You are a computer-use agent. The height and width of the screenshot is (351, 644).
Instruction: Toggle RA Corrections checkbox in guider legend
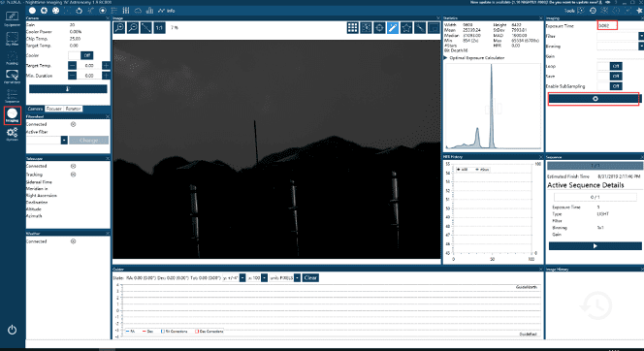pos(163,331)
